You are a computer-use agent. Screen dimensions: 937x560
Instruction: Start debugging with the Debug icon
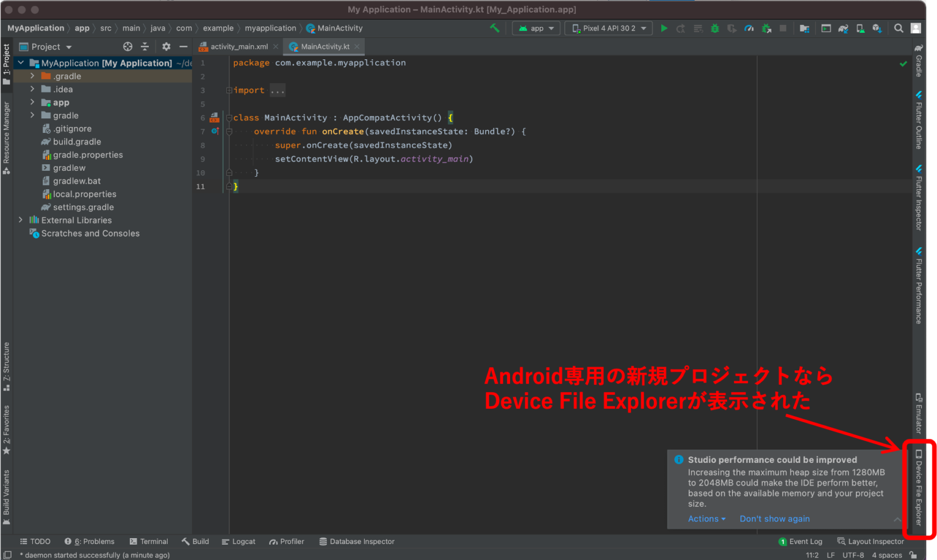714,28
